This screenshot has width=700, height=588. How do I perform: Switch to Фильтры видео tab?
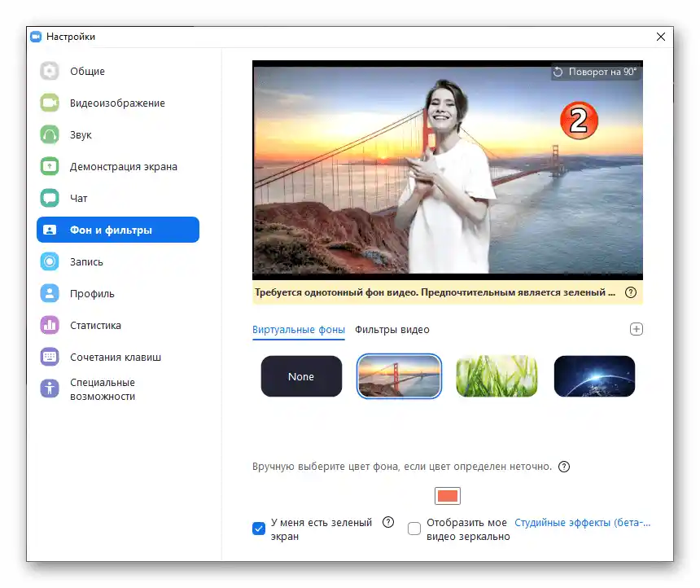click(x=392, y=330)
